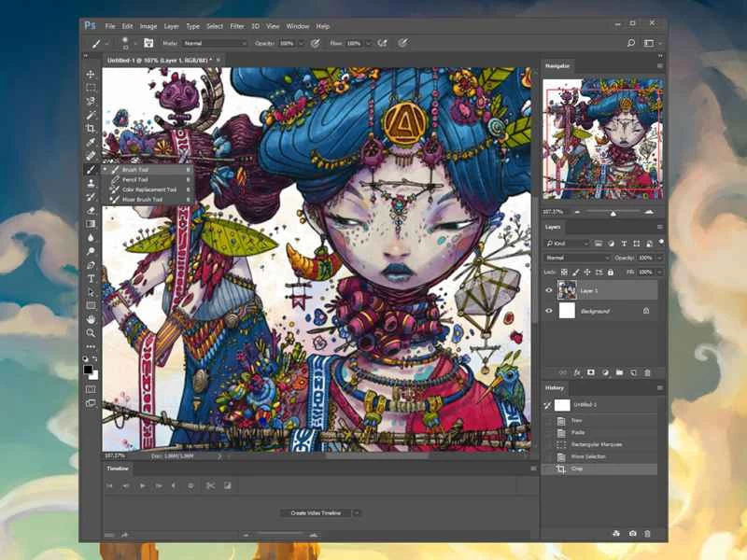Add a layer style using the fx icon
747x560 pixels.
(579, 371)
